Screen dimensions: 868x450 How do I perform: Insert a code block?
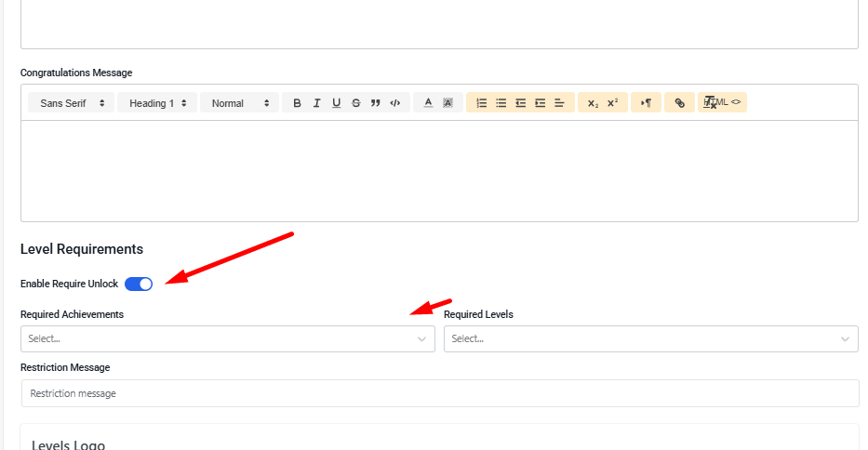click(394, 103)
